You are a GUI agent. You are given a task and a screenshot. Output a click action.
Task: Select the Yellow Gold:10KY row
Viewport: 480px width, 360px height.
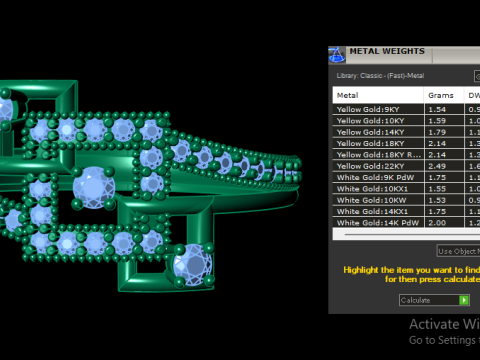(x=406, y=121)
